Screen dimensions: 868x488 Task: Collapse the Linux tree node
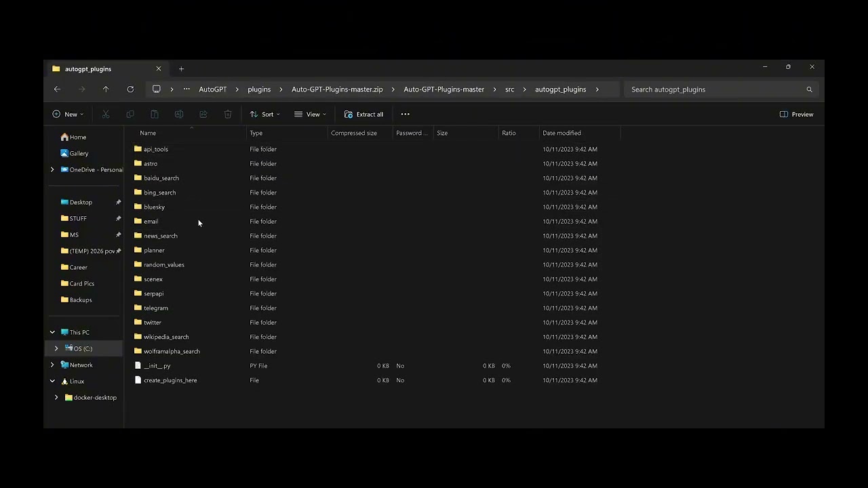[52, 381]
